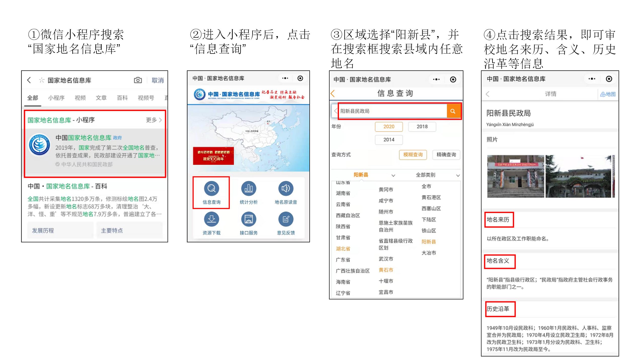Select 大冶市 in the county list
The width and height of the screenshot is (644, 362).
(429, 253)
